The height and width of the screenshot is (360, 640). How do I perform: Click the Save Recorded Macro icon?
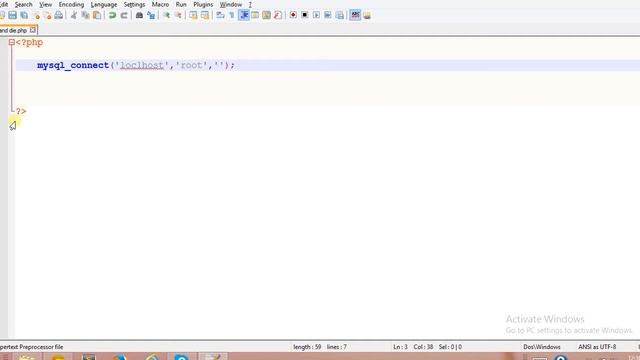tap(340, 16)
